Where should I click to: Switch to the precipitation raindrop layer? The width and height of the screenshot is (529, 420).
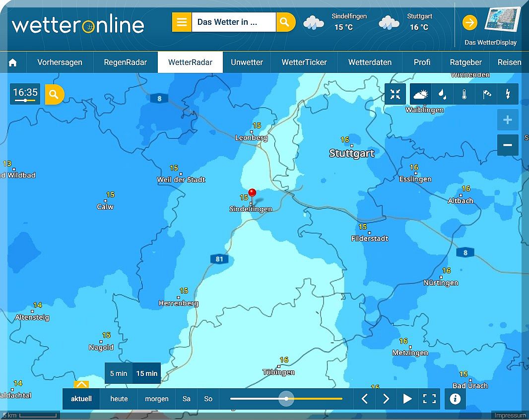coord(442,94)
